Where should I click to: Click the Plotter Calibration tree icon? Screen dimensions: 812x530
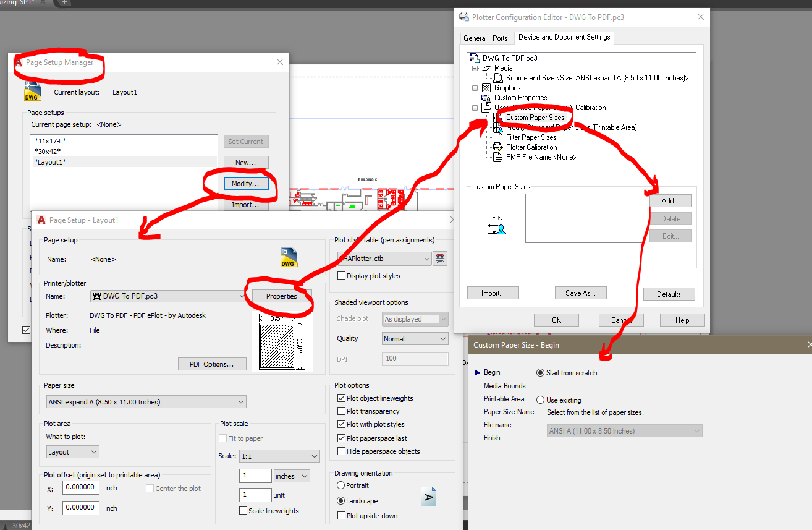pyautogui.click(x=499, y=147)
